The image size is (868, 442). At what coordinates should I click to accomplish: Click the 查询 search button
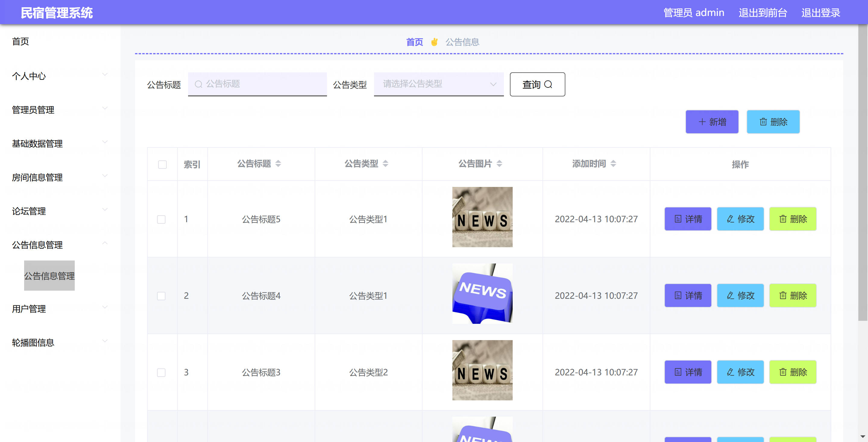click(x=537, y=84)
